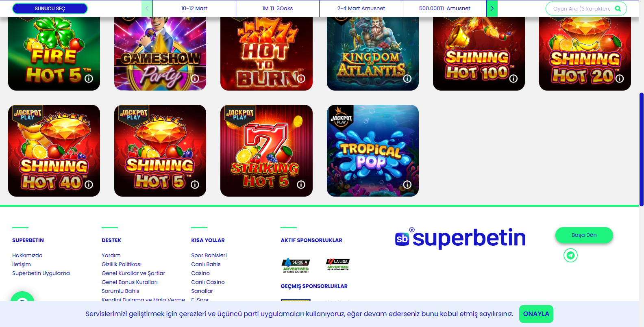Open info icon on Gameshow Party tile
The width and height of the screenshot is (644, 327).
[195, 79]
